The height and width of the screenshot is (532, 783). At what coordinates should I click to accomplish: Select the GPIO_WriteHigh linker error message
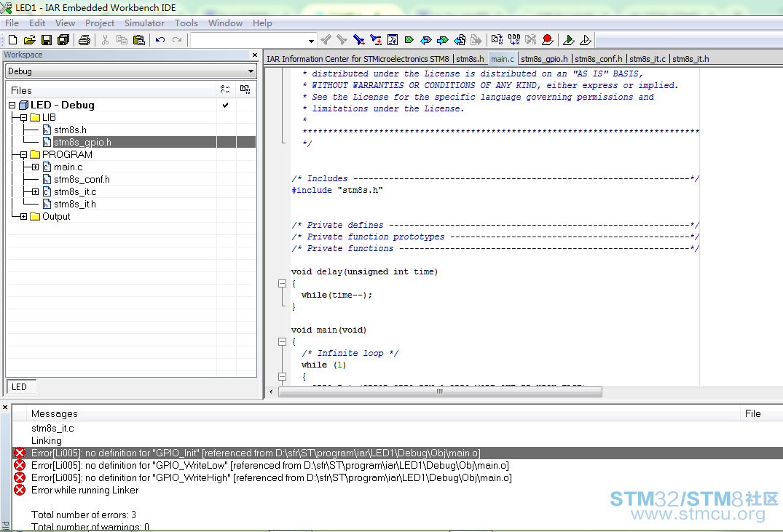271,478
